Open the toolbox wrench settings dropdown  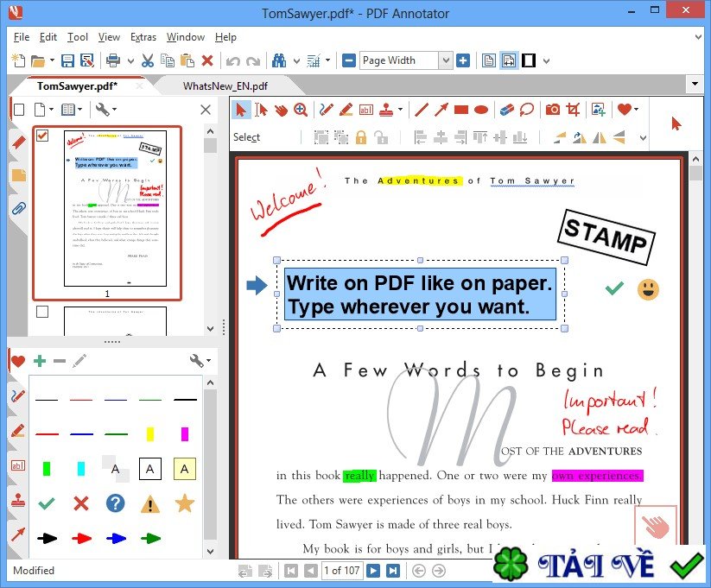[200, 361]
